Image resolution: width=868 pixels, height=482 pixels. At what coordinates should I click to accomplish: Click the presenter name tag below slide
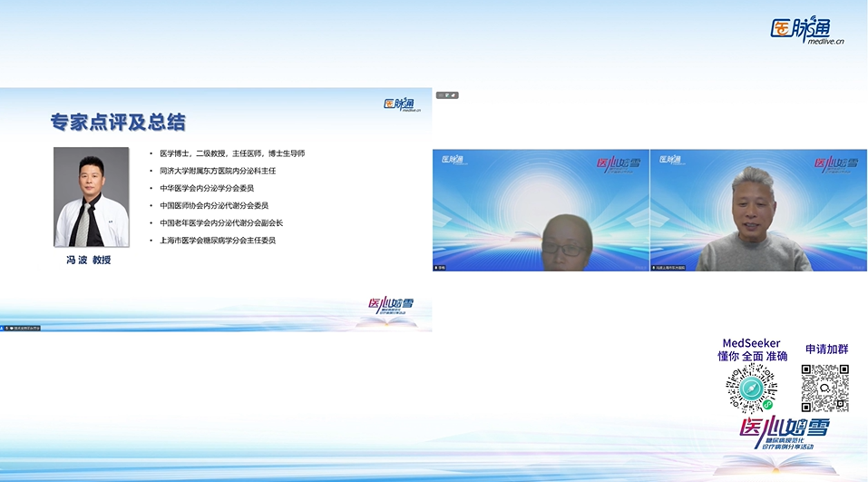tap(21, 328)
